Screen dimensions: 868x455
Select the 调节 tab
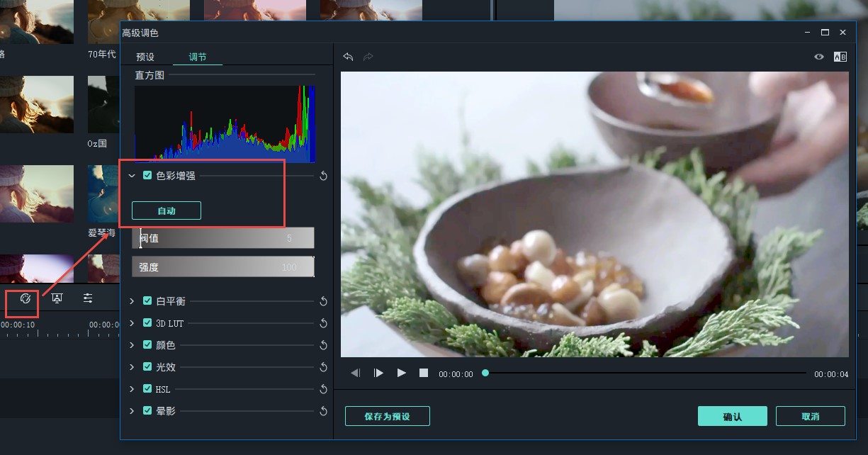click(198, 57)
